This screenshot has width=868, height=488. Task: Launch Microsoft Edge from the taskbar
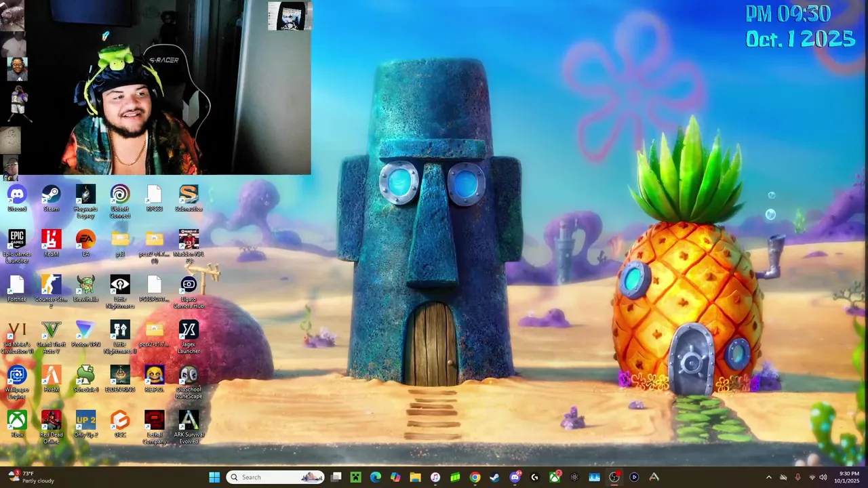[x=376, y=477]
